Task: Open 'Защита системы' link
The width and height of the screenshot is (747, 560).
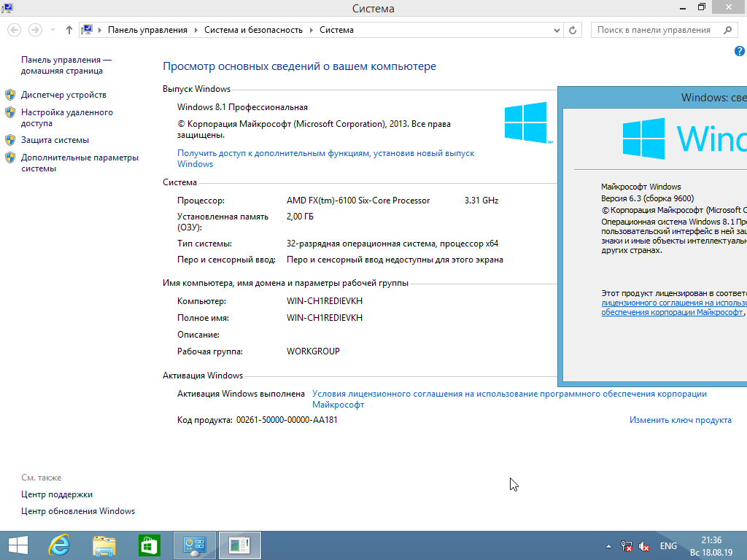Action: [x=55, y=140]
